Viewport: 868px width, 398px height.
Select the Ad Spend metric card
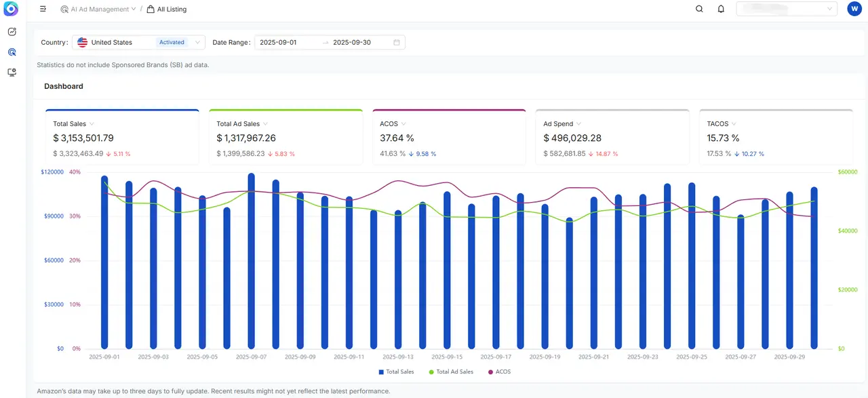tap(612, 138)
